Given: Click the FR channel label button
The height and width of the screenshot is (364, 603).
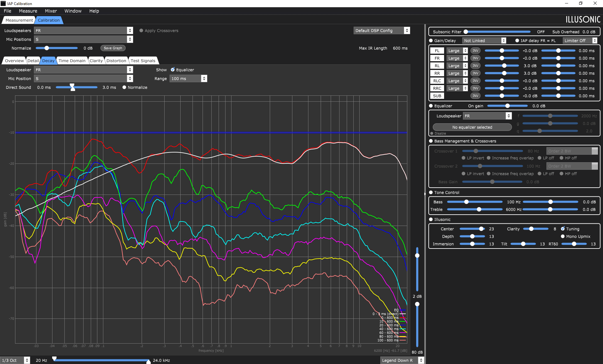Looking at the screenshot, I should [x=437, y=58].
